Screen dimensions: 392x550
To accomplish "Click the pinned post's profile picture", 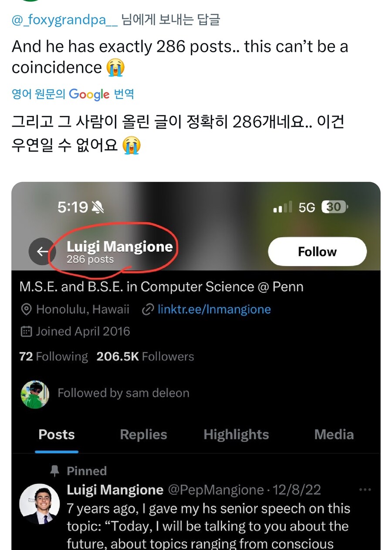I will (x=40, y=504).
